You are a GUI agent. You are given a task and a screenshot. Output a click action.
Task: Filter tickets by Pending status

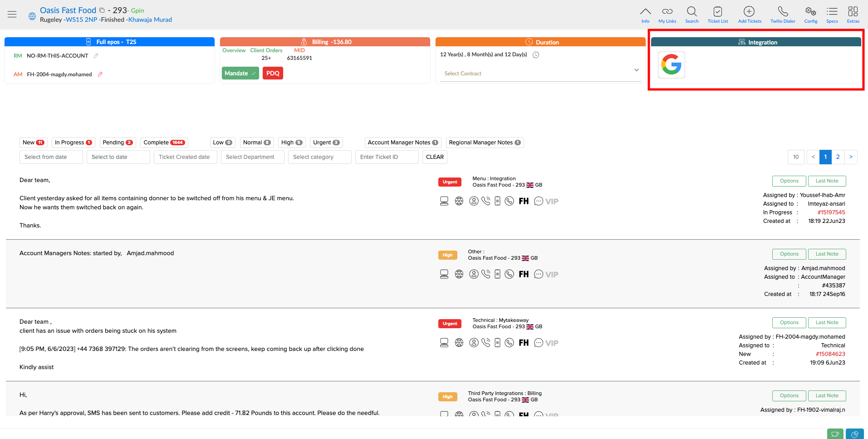click(118, 143)
